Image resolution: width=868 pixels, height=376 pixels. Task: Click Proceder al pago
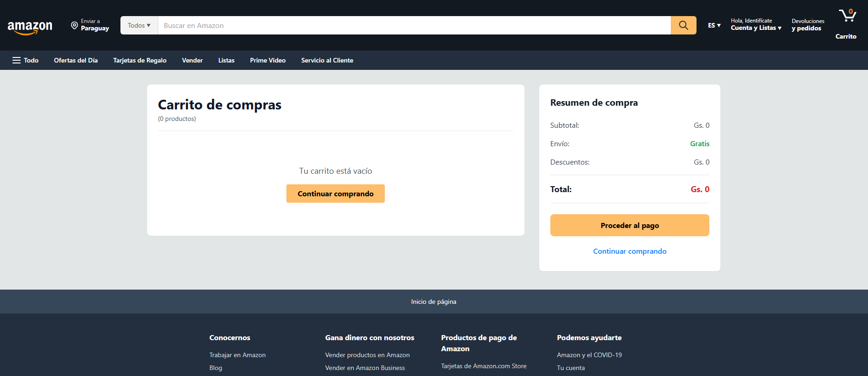(x=629, y=225)
